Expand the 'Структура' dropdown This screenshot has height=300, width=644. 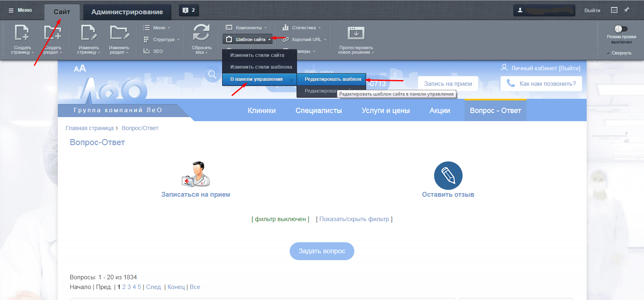(x=162, y=39)
